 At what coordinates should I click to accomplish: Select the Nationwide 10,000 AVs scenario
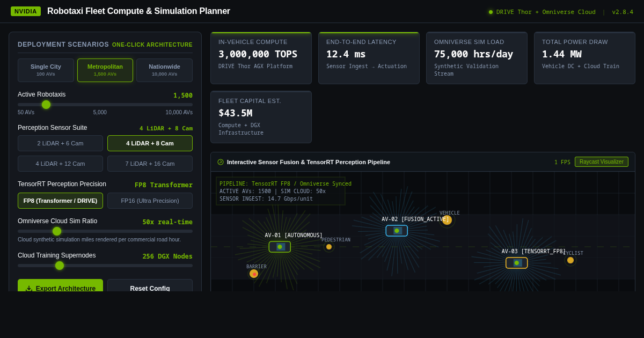click(x=165, y=70)
